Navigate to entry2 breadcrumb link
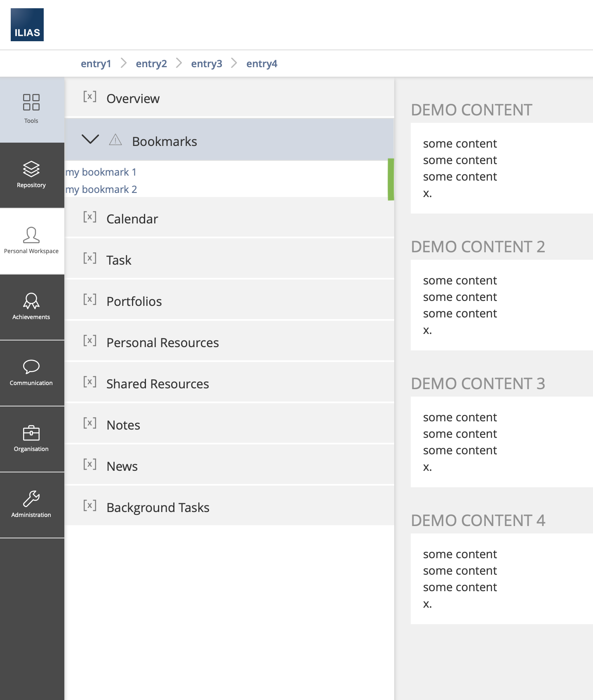The image size is (593, 700). [x=151, y=63]
